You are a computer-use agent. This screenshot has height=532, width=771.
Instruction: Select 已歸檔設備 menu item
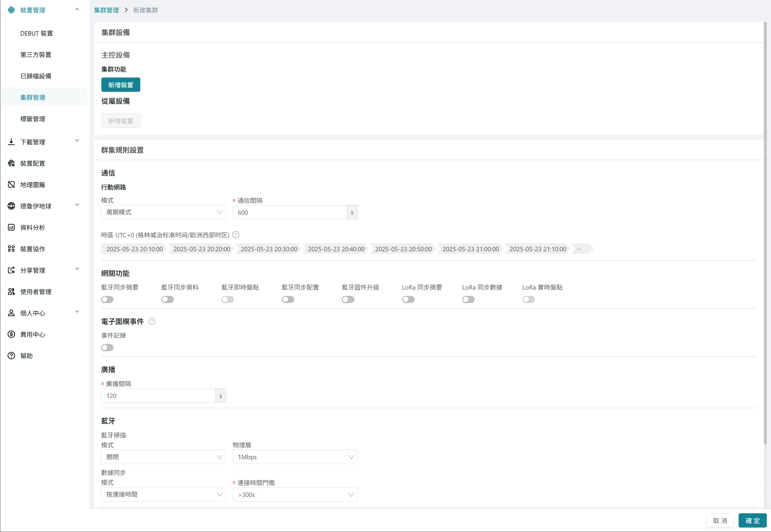click(36, 76)
